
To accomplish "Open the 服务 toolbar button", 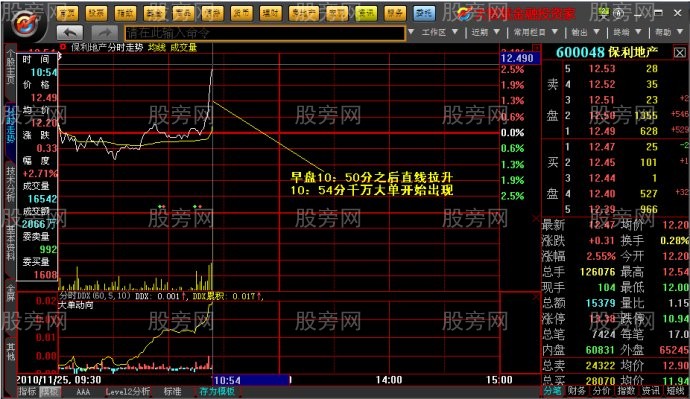I will (395, 14).
